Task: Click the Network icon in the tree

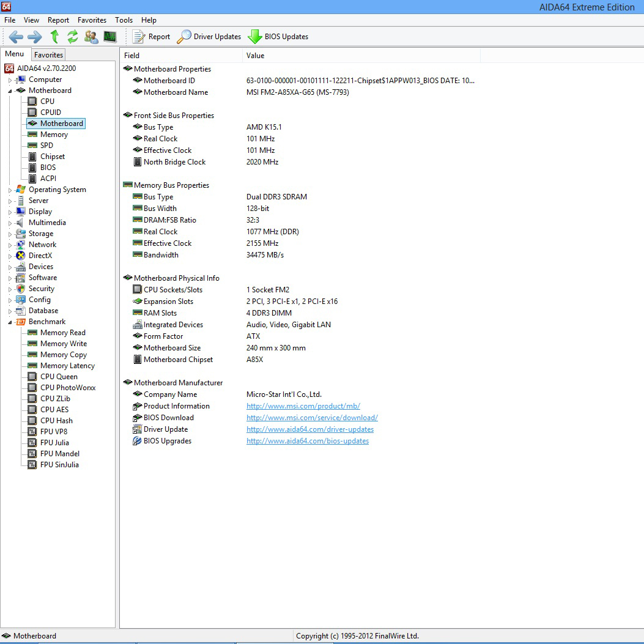Action: (21, 245)
